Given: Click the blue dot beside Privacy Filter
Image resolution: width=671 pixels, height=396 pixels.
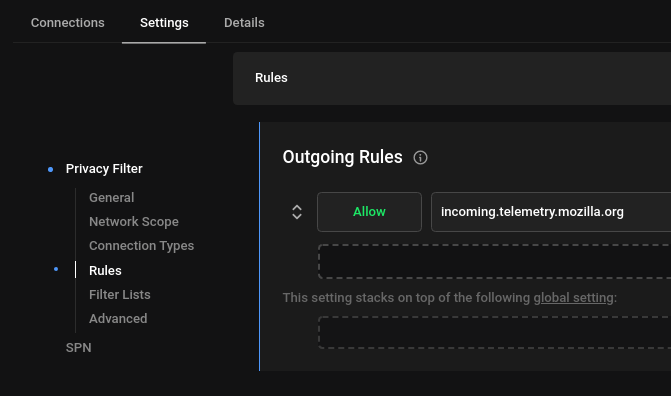Looking at the screenshot, I should click(50, 170).
